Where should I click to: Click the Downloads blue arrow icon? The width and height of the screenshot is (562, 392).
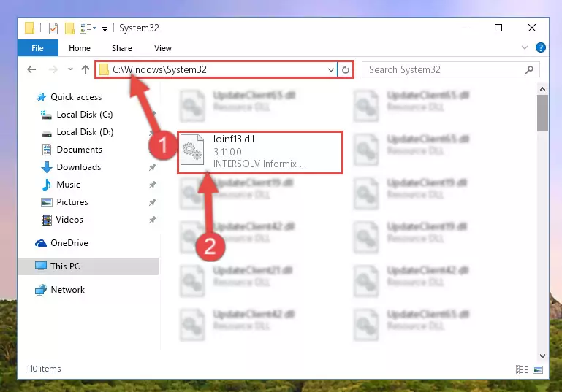pyautogui.click(x=46, y=167)
